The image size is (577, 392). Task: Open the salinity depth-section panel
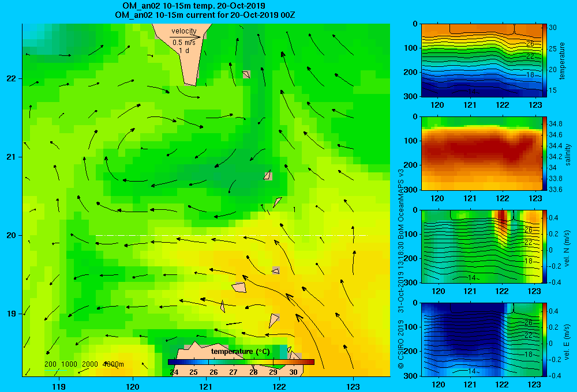pos(481,153)
